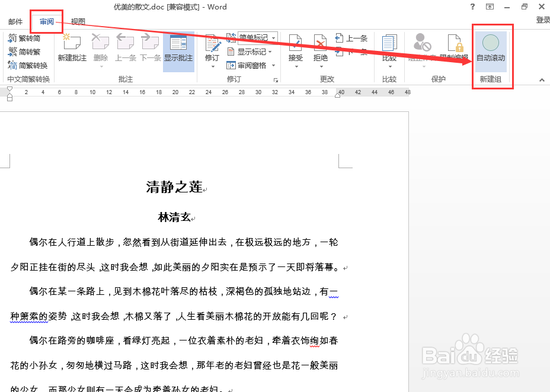Click the 简转繁 conversion button
550x392 pixels.
pos(24,52)
